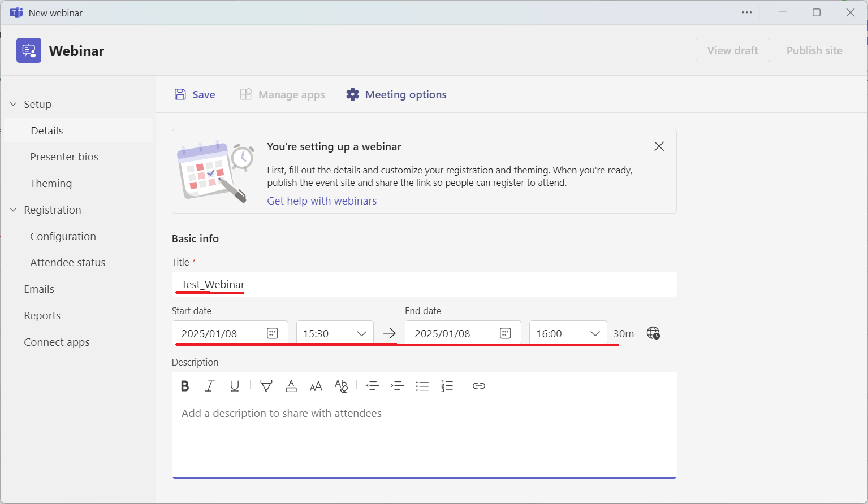Increase the paragraph indent
Image resolution: width=868 pixels, height=504 pixels.
pos(397,386)
